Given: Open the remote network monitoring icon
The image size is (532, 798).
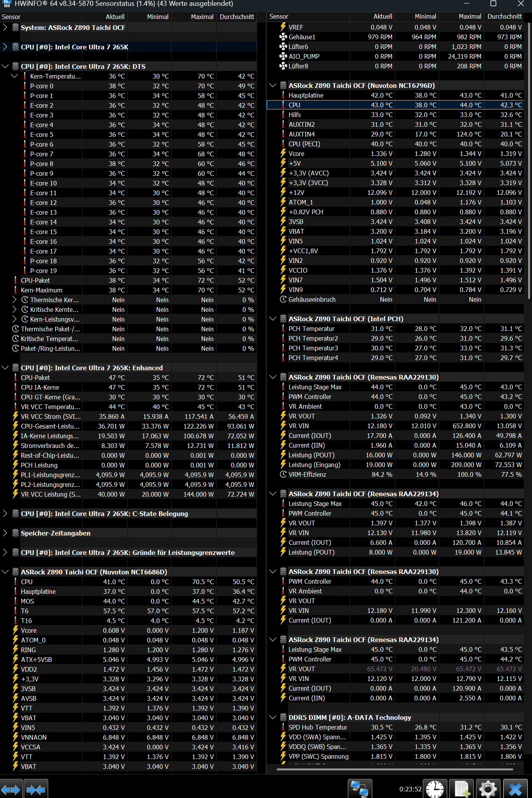Looking at the screenshot, I should (x=359, y=789).
